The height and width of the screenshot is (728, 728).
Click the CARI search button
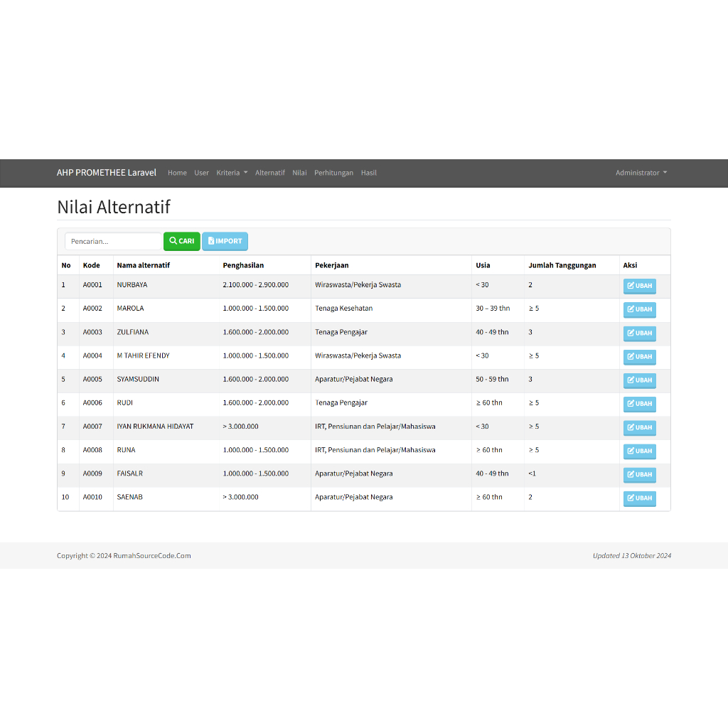[181, 242]
